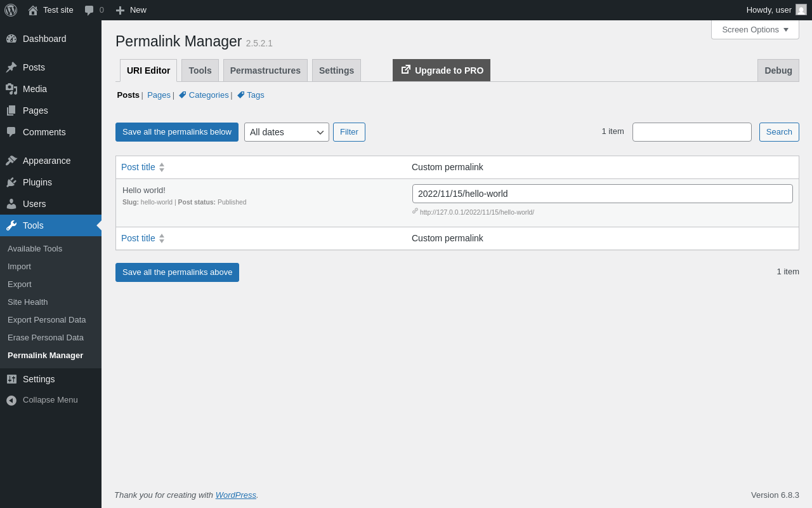Click the Version 6.8.3 footer text

coord(775,495)
